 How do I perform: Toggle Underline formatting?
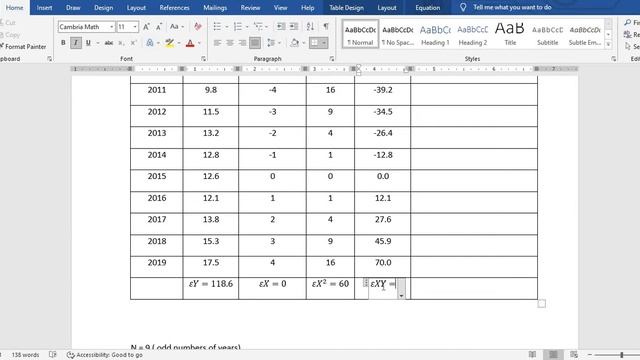coord(88,43)
